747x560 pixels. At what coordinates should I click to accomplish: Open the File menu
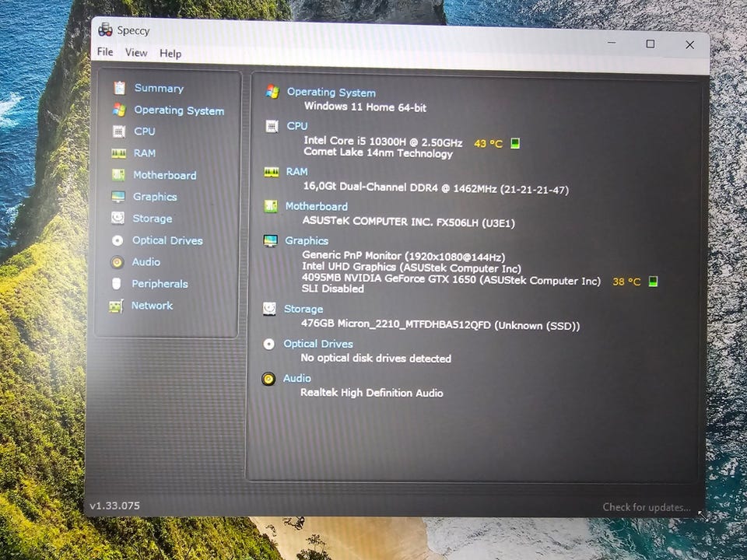105,51
